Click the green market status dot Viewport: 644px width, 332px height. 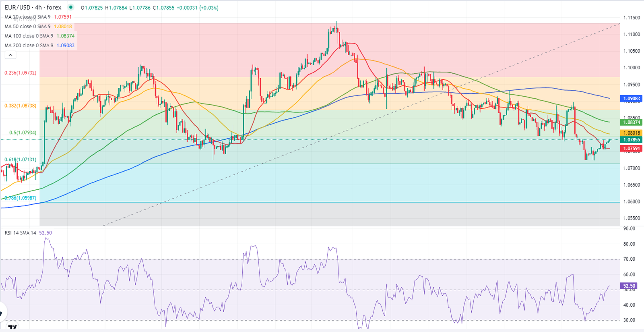coord(71,7)
